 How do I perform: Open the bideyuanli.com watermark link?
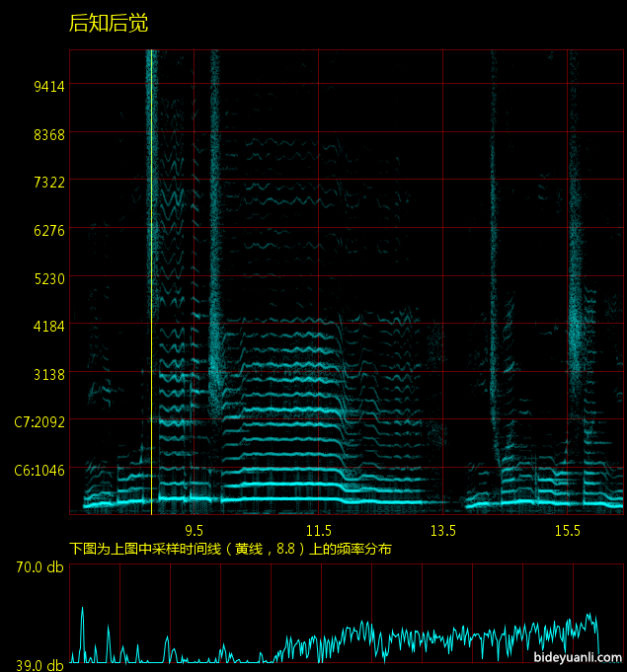click(578, 657)
